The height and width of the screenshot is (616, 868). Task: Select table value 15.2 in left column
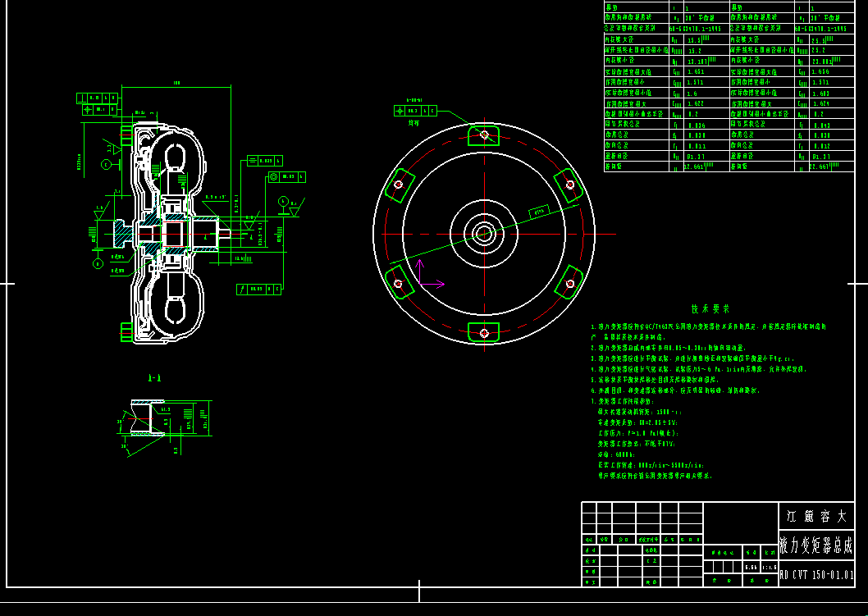tap(694, 50)
